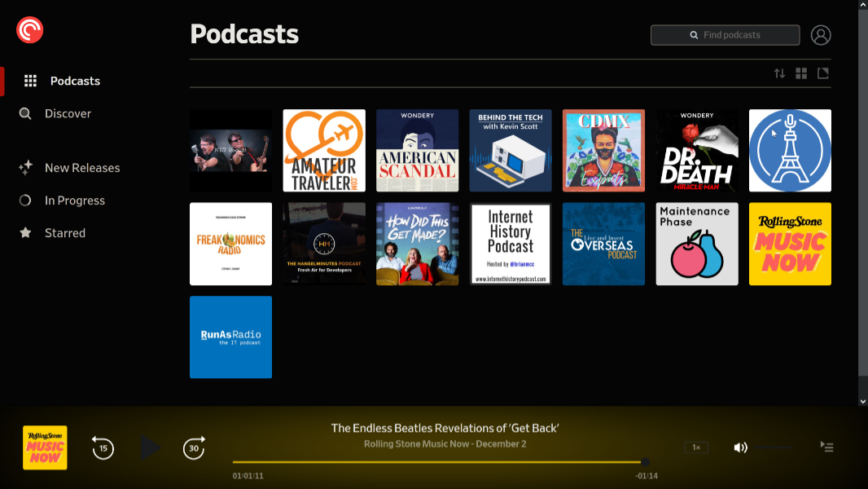Open the user profile account icon
The width and height of the screenshot is (868, 489).
[x=821, y=35]
